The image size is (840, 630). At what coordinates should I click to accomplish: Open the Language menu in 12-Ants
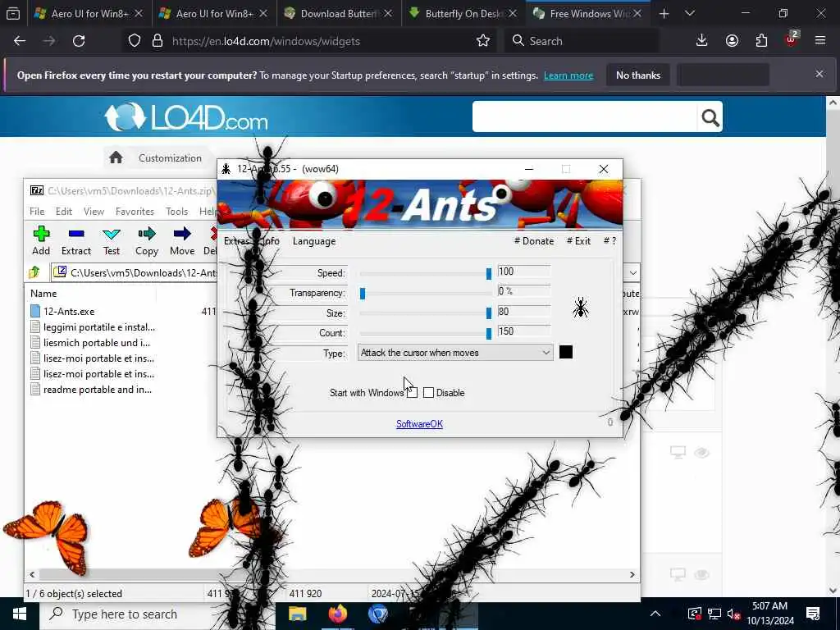click(314, 241)
